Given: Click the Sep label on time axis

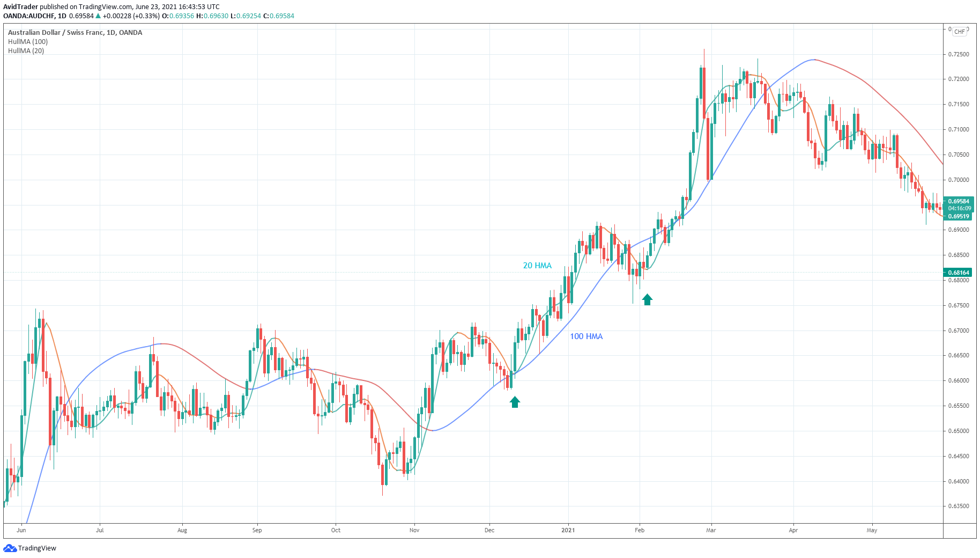Looking at the screenshot, I should 257,530.
